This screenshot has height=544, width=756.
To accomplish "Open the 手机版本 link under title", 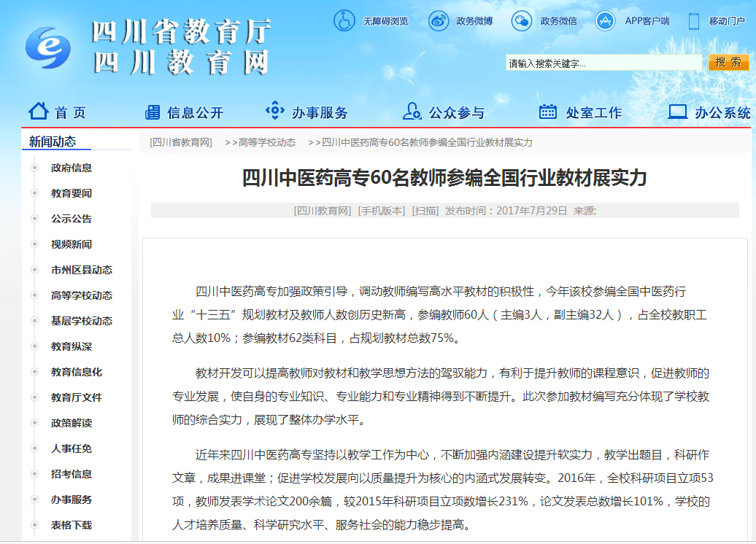I will click(x=381, y=210).
